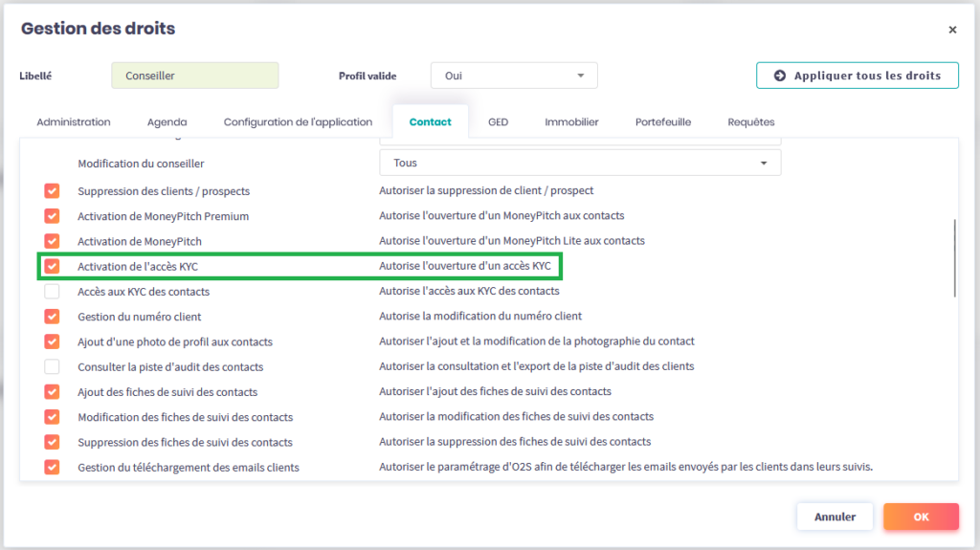Uncheck Activation de MoneyPitch Premium
980x550 pixels.
52,216
